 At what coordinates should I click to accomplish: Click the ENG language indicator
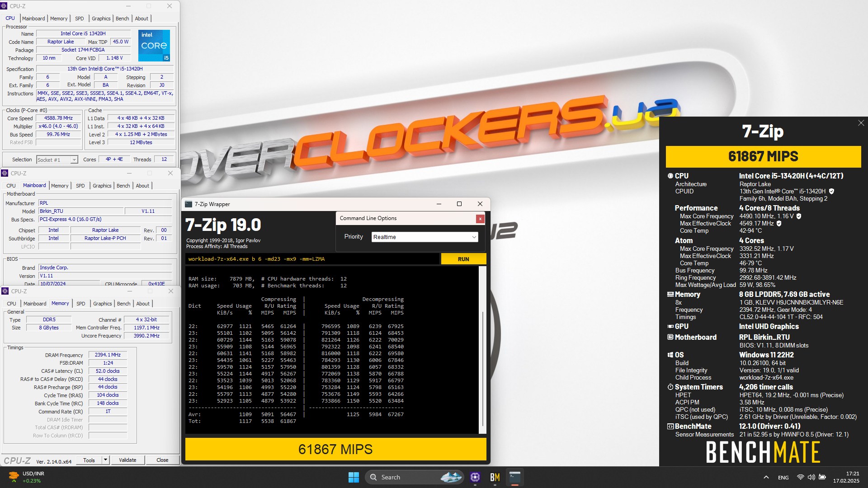point(783,477)
